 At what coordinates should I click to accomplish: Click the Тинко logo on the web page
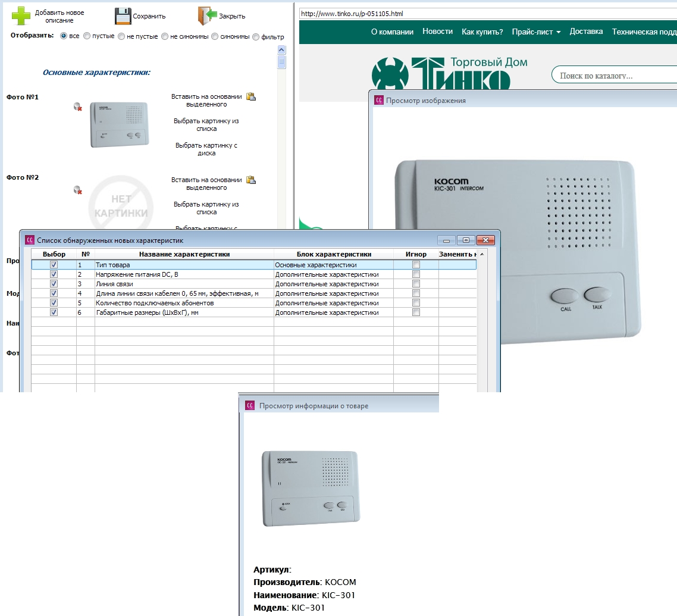(449, 73)
